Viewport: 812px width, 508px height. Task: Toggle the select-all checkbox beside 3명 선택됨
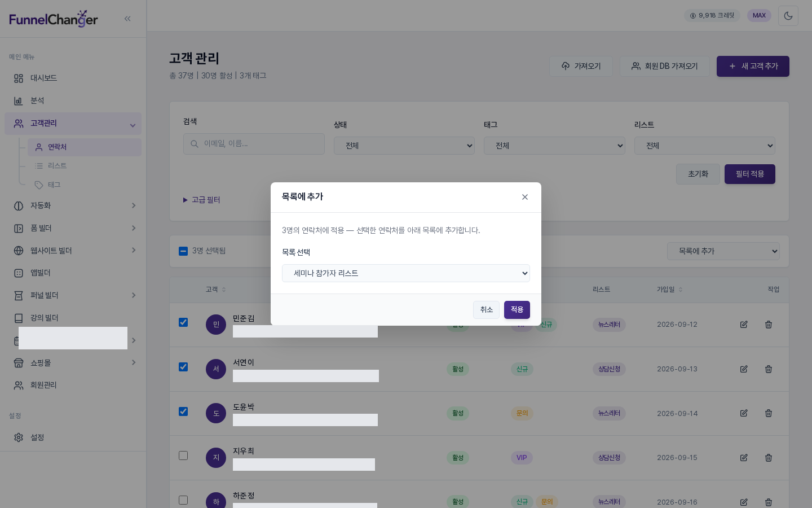coord(183,251)
